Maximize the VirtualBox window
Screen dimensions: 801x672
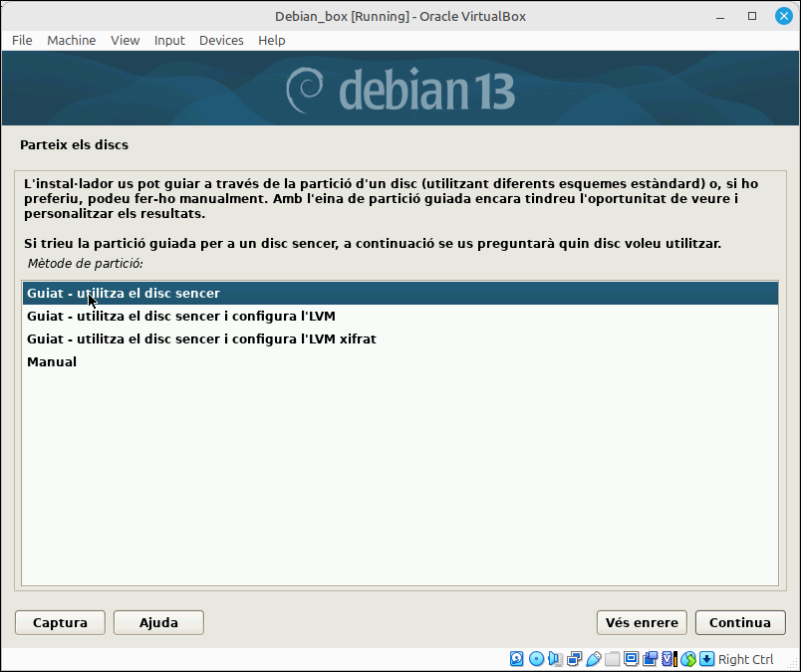tap(752, 16)
